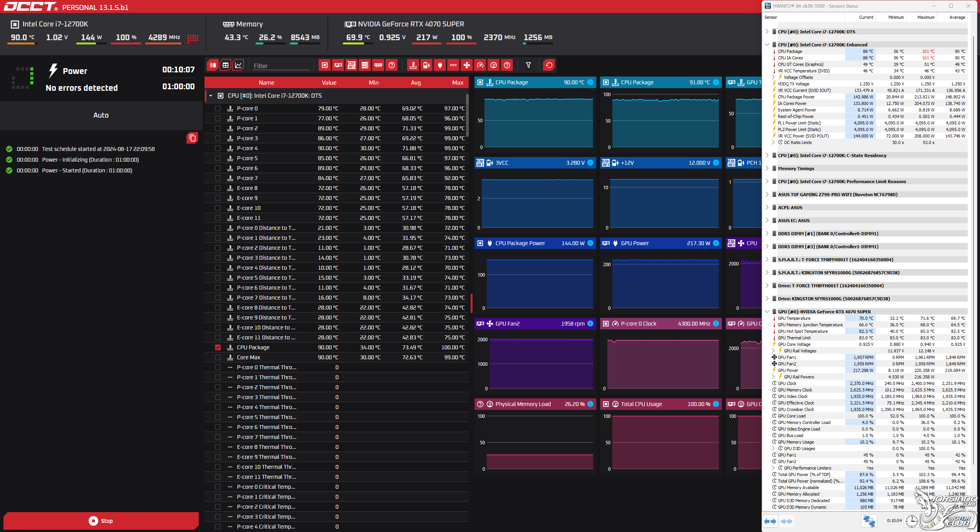Focus the Filter text field

click(x=281, y=66)
